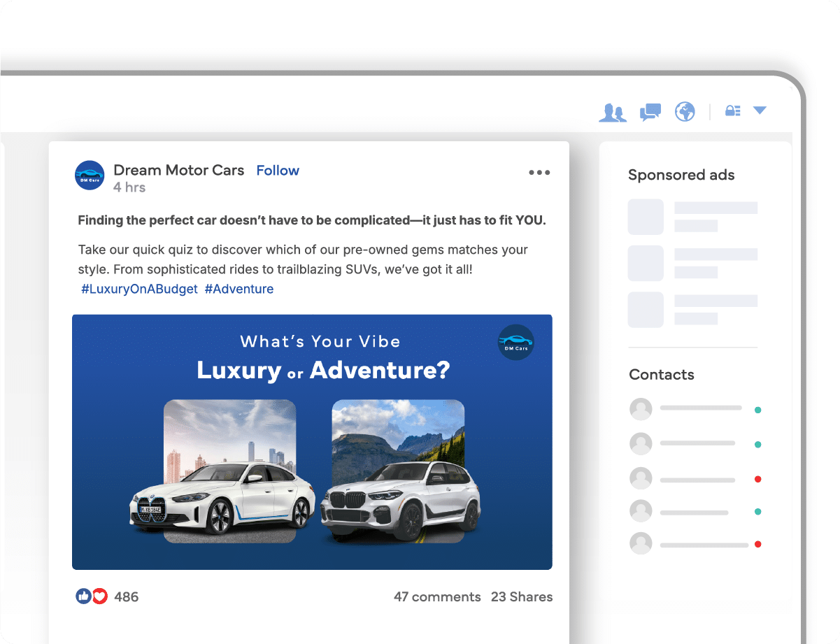Click the Sponsored ads heading
840x644 pixels.
click(681, 175)
